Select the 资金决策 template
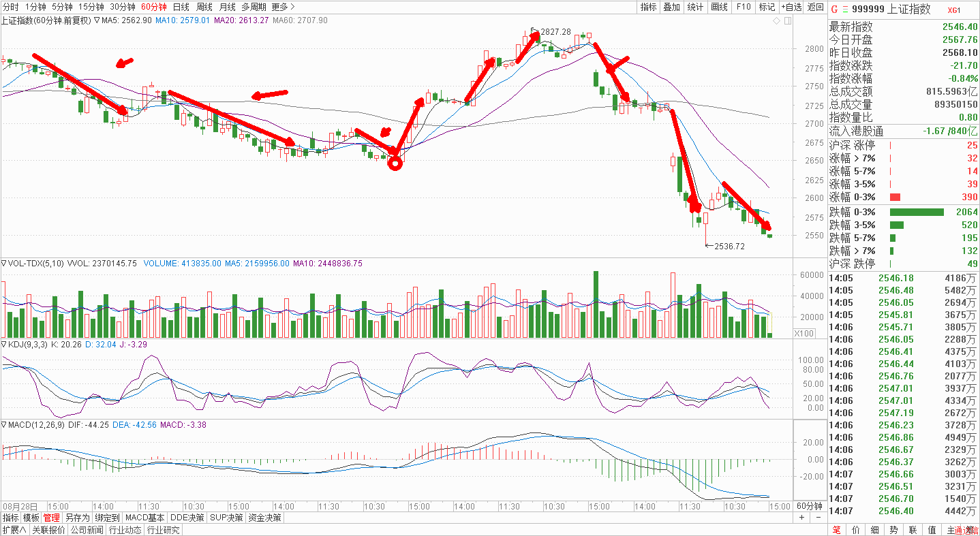The image size is (980, 536). pyautogui.click(x=264, y=518)
